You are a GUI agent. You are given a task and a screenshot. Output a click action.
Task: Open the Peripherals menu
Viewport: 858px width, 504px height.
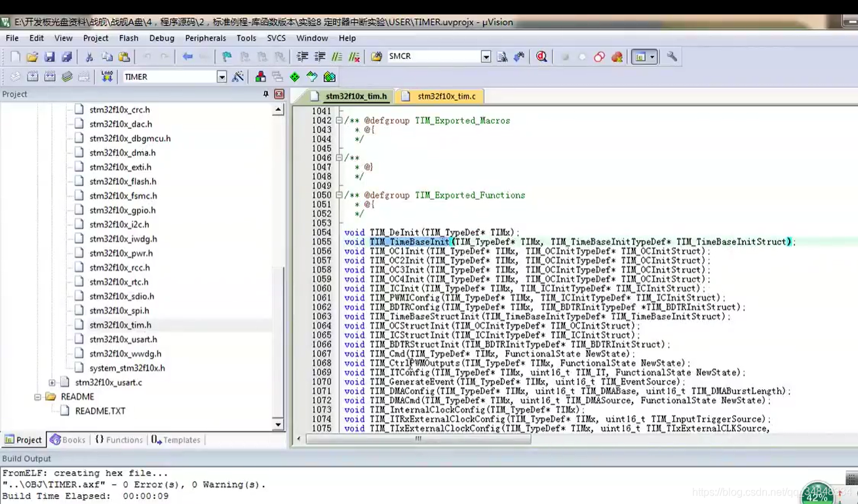point(205,38)
